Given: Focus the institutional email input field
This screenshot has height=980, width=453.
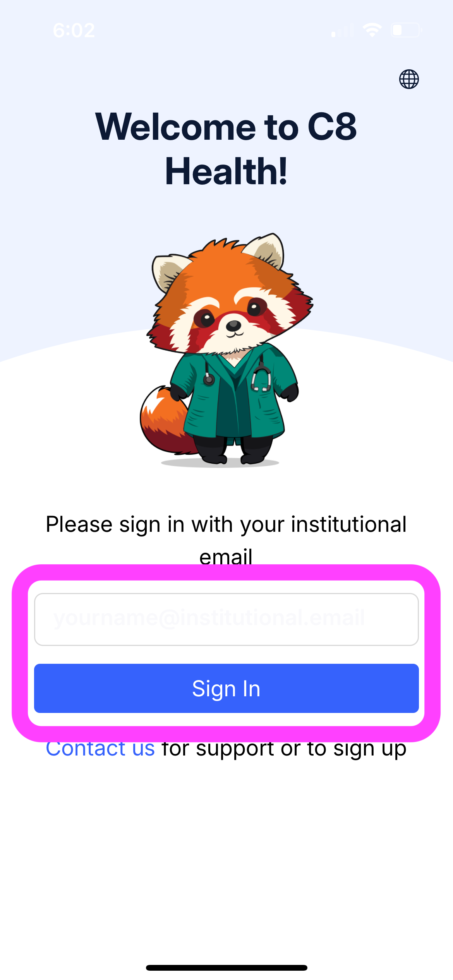Looking at the screenshot, I should point(226,619).
